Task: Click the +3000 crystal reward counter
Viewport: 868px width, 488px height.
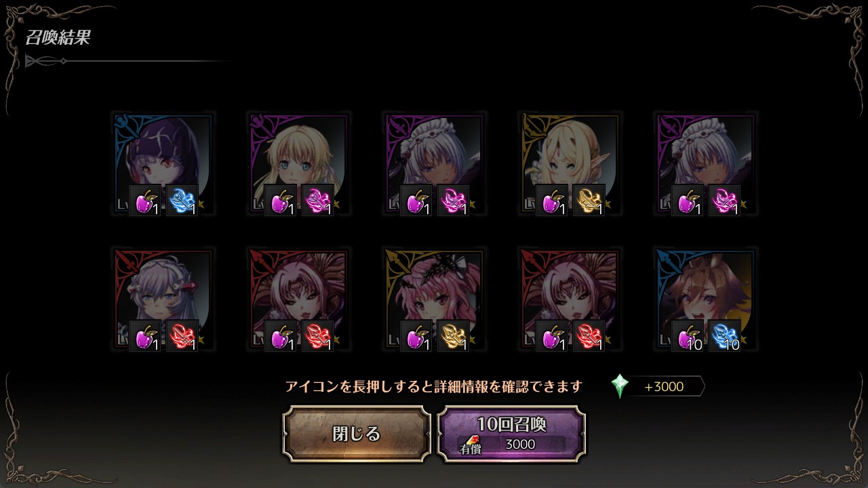Action: 663,386
